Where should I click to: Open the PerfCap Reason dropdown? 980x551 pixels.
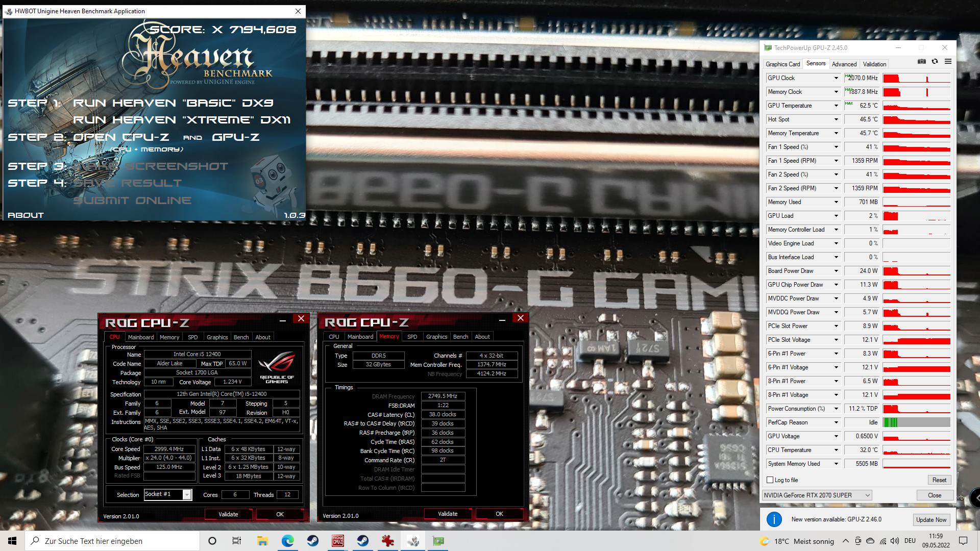836,422
